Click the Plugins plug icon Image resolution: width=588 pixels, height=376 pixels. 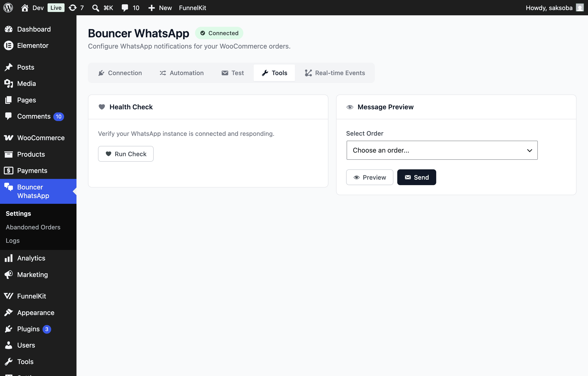[x=9, y=329]
